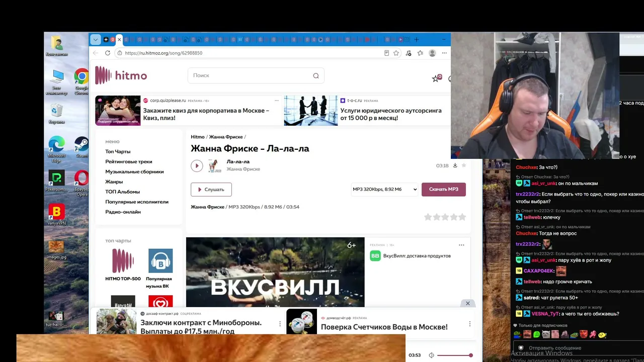
Task: Click the Google Chrome desktop icon
Action: point(82,82)
